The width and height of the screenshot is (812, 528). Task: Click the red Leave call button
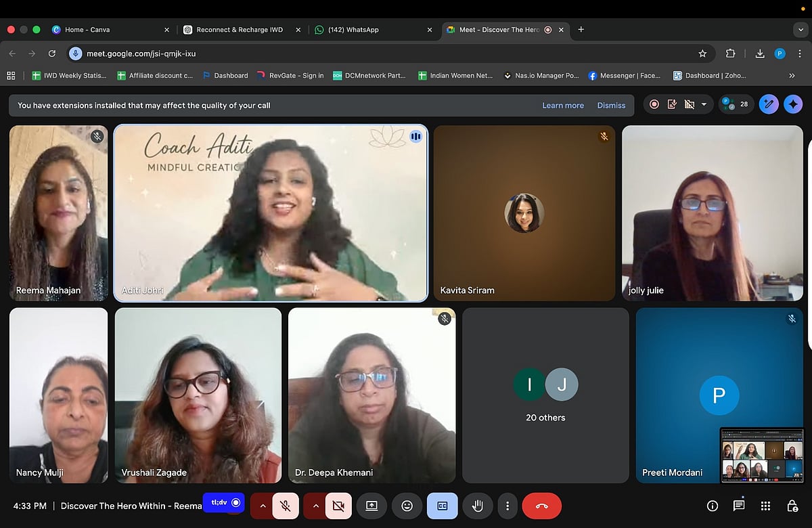tap(541, 506)
